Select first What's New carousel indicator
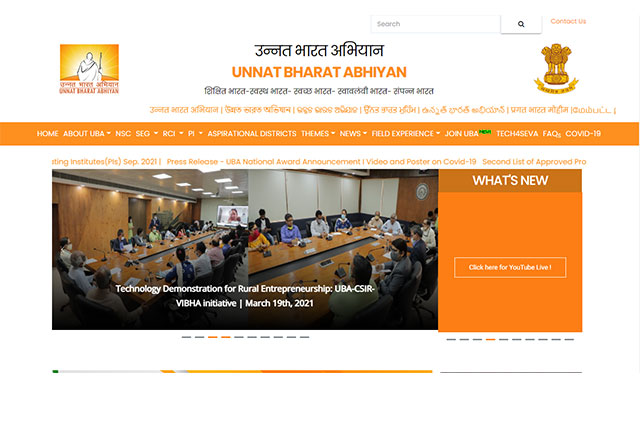The height and width of the screenshot is (426, 640). tap(451, 339)
